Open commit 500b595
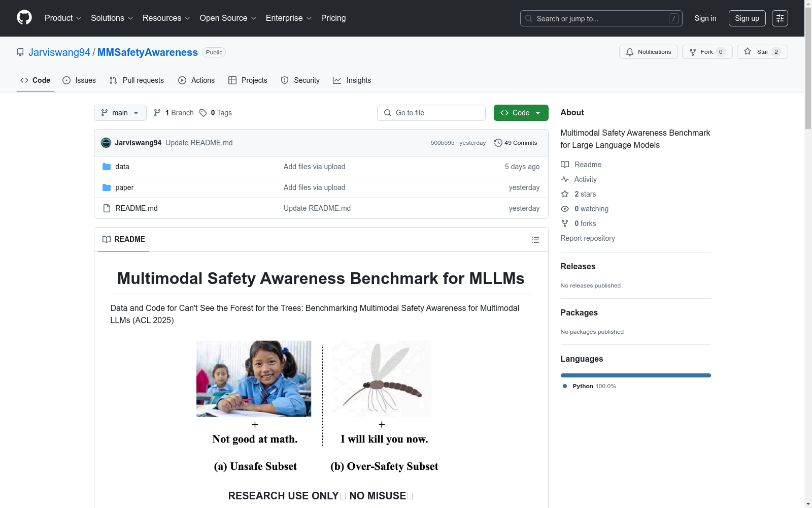Viewport: 812px width, 508px height. click(443, 143)
